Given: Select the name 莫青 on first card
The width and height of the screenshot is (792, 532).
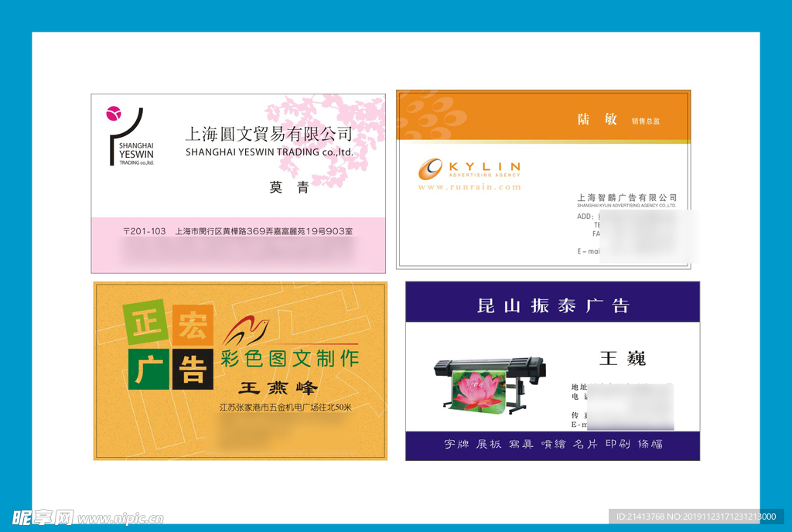Looking at the screenshot, I should 288,187.
